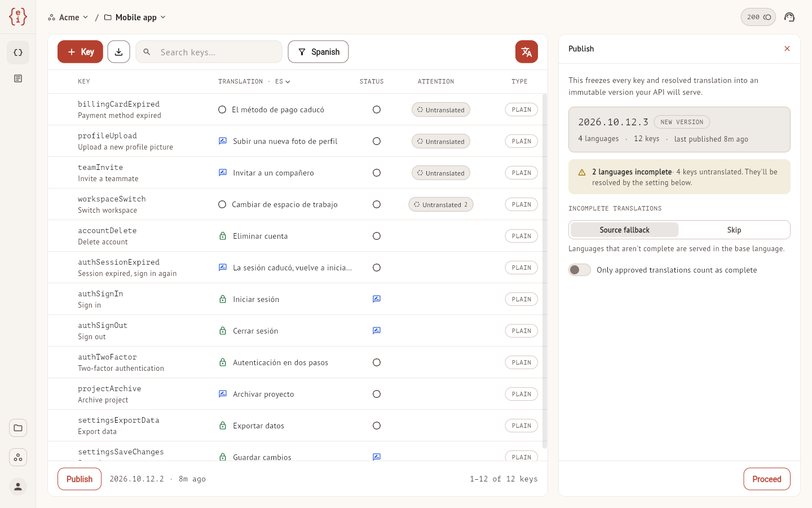Click the 'Exportar datos' translation

259,426
